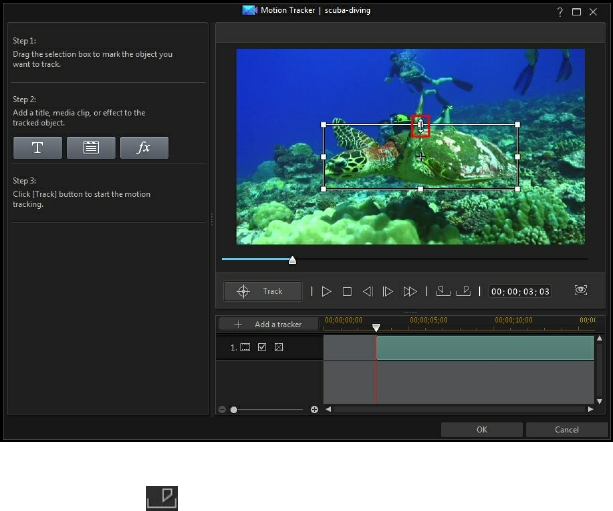The height and width of the screenshot is (511, 613).
Task: Step to the previous frame
Action: pos(367,292)
